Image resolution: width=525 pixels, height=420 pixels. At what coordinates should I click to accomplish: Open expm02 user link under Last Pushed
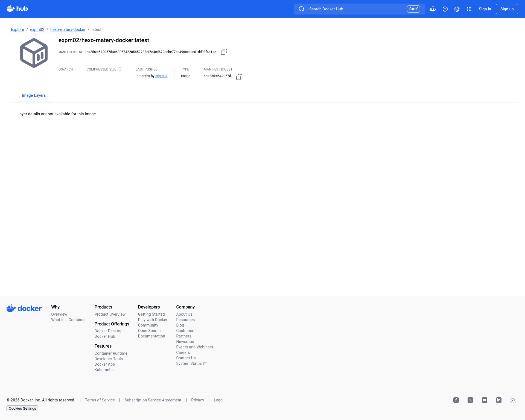[x=161, y=76]
